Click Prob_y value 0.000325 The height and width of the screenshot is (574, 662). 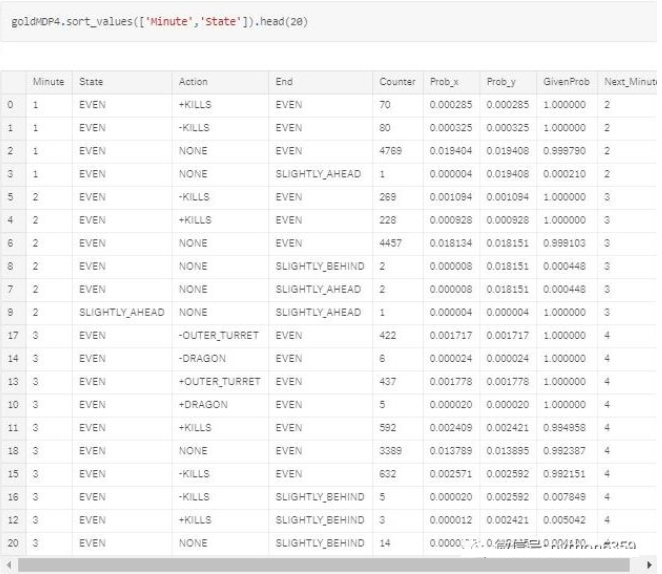(x=507, y=128)
